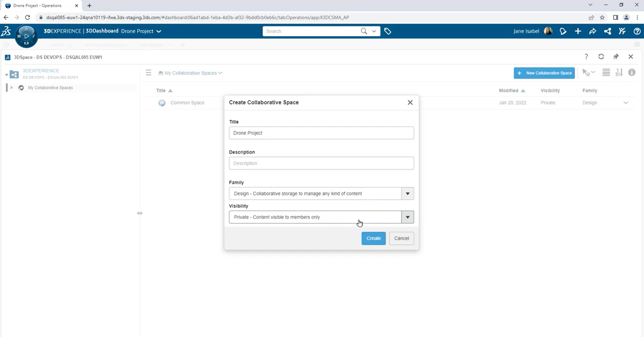The height and width of the screenshot is (337, 644).
Task: Expand My Collaborative Spaces tree node
Action: pyautogui.click(x=12, y=88)
